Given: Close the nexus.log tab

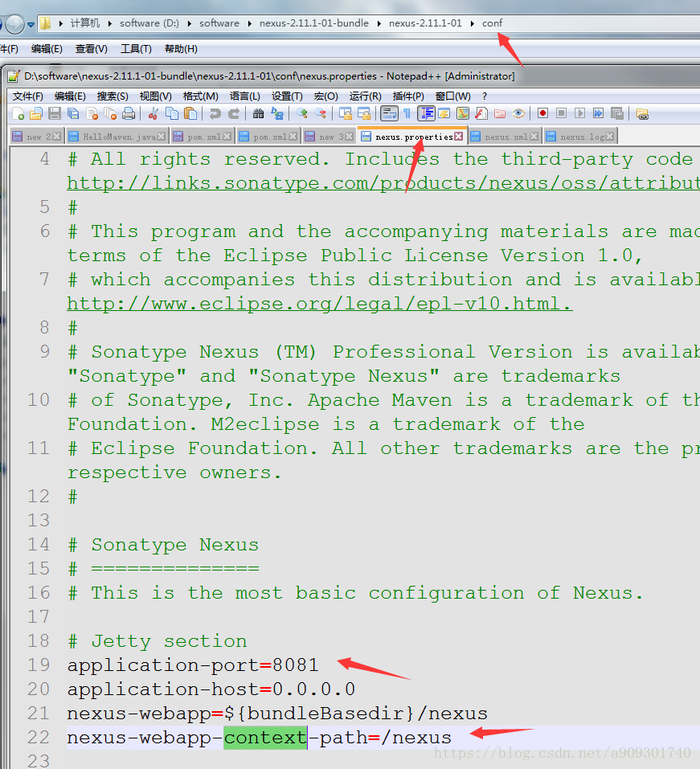Looking at the screenshot, I should pyautogui.click(x=610, y=137).
